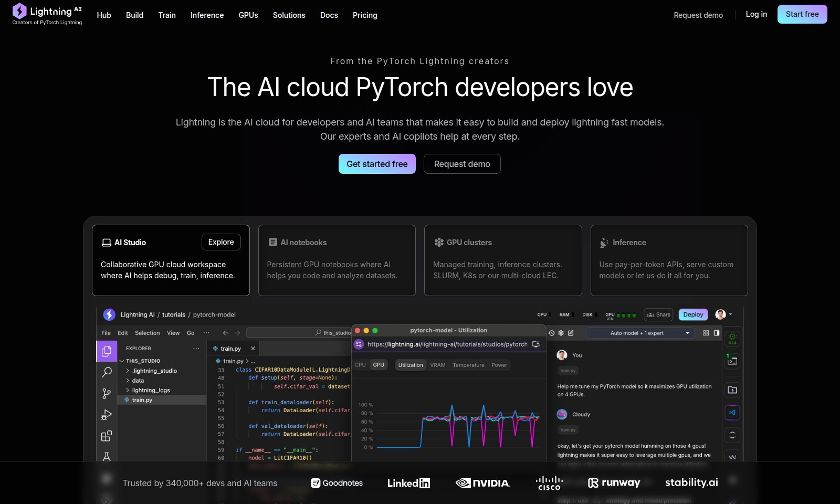Image resolution: width=840 pixels, height=504 pixels.
Task: Click Start free button
Action: click(x=802, y=14)
